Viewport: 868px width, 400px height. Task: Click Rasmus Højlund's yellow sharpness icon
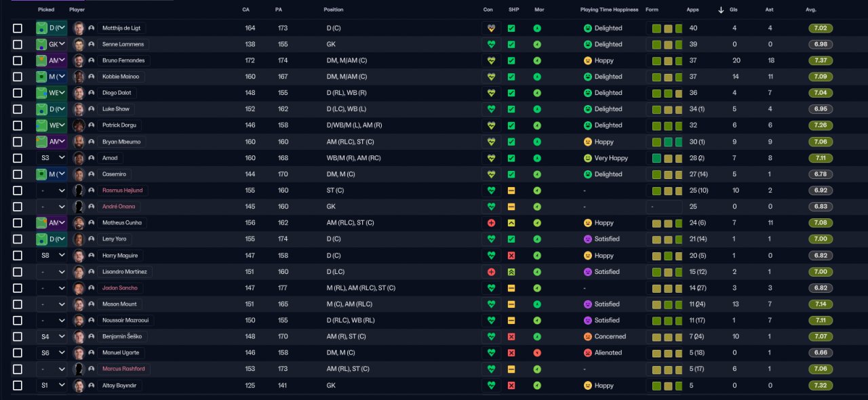pyautogui.click(x=511, y=191)
